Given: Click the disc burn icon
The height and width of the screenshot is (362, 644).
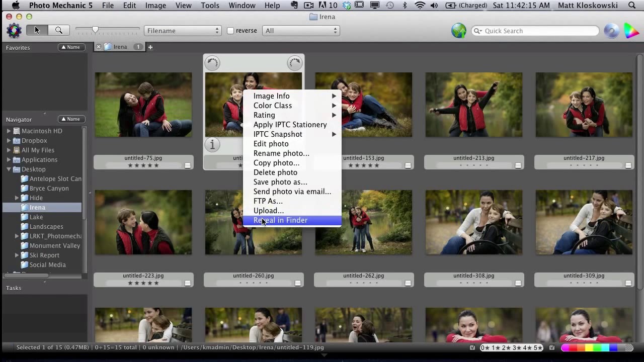Looking at the screenshot, I should [612, 31].
